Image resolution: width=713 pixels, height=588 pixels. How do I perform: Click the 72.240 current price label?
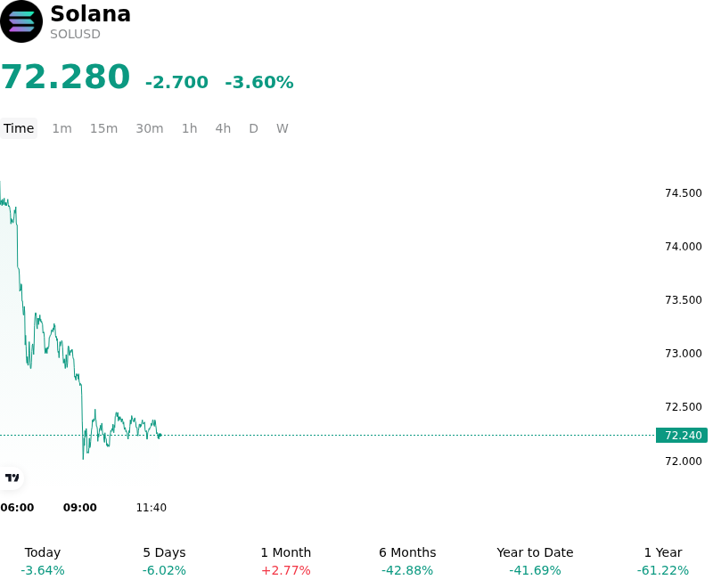tap(682, 436)
